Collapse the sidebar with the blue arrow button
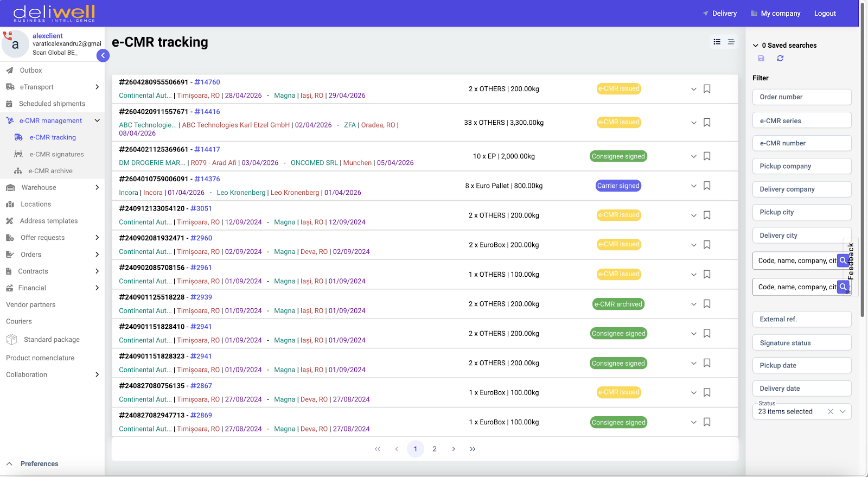The height and width of the screenshot is (477, 868). 103,55
